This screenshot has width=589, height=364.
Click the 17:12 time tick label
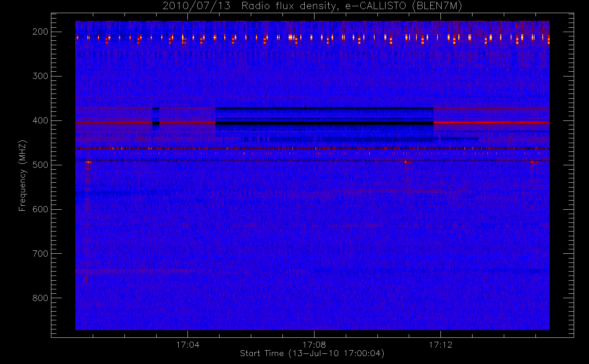pos(440,345)
